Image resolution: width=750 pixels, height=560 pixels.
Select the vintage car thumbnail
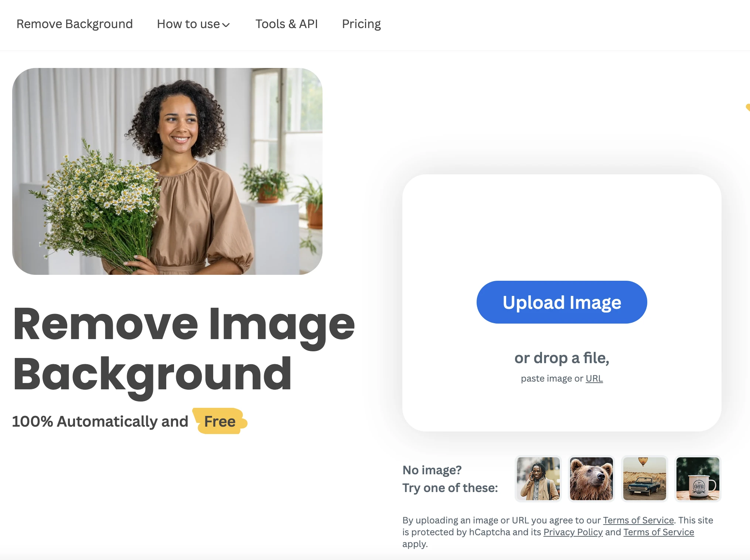(644, 478)
